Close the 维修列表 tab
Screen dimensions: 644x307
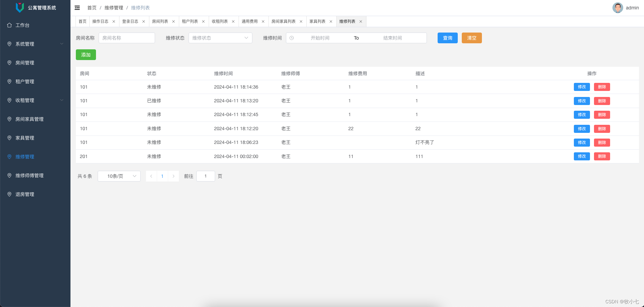[x=361, y=21]
